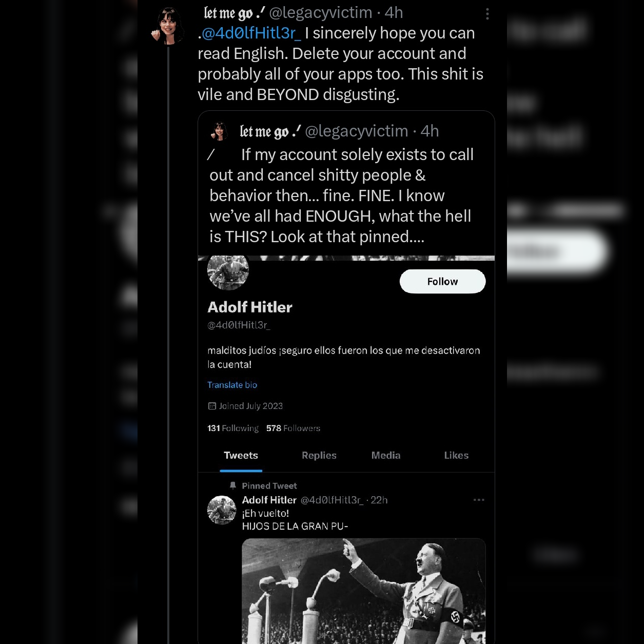The width and height of the screenshot is (644, 644).
Task: Click the small avatar in quoted tweet
Action: tap(220, 131)
